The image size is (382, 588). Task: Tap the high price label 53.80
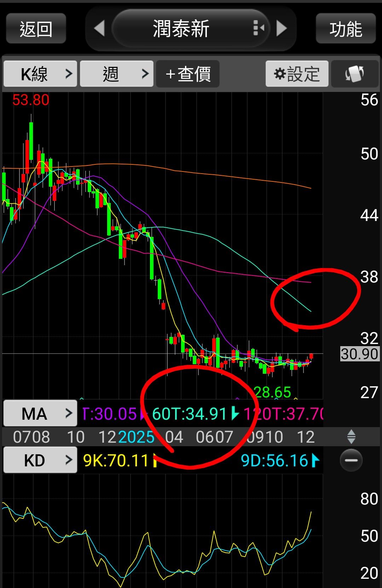coord(31,100)
